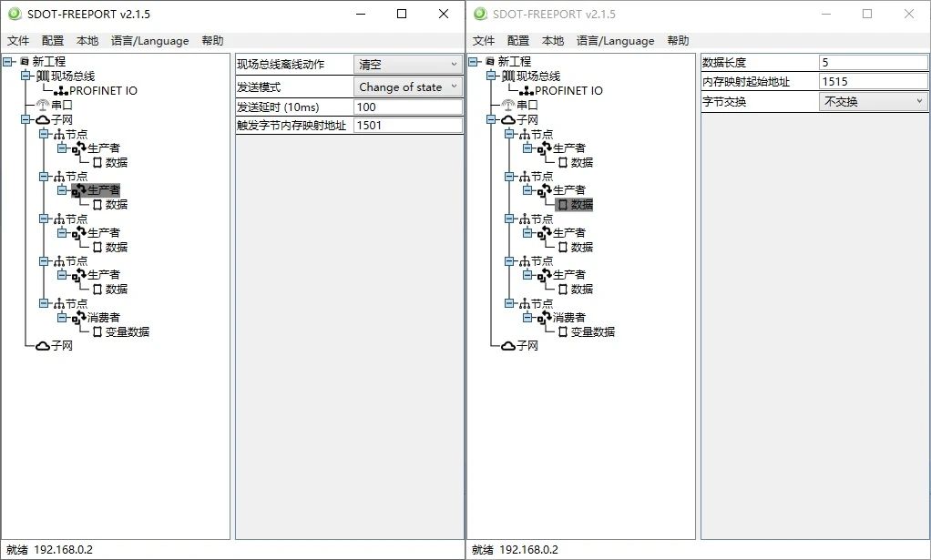Screen dimensions: 931x560
Task: Click the 192.168.0.2 status text in the right window
Action: [x=528, y=550]
